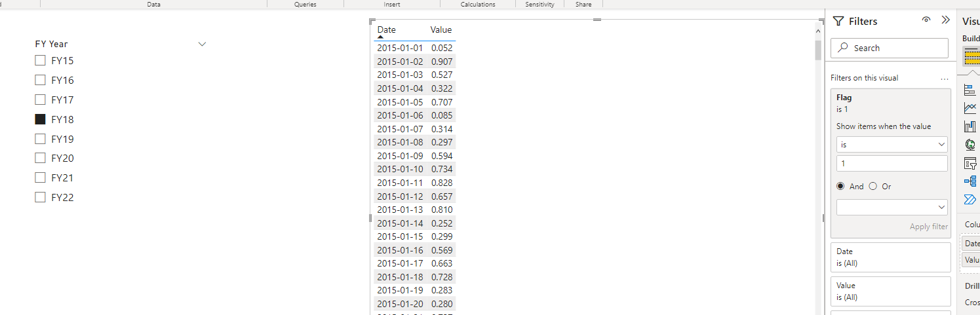Open the Data ribbon group
980x315 pixels.
pos(154,4)
